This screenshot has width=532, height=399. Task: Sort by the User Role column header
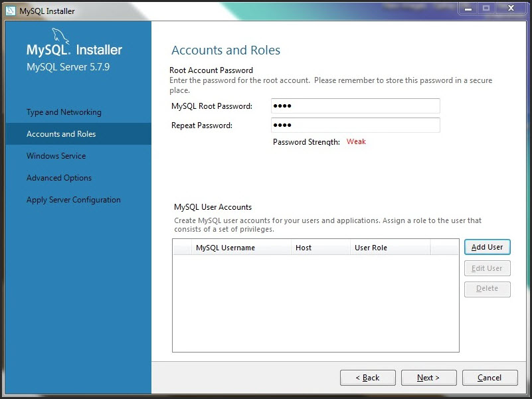(390, 248)
